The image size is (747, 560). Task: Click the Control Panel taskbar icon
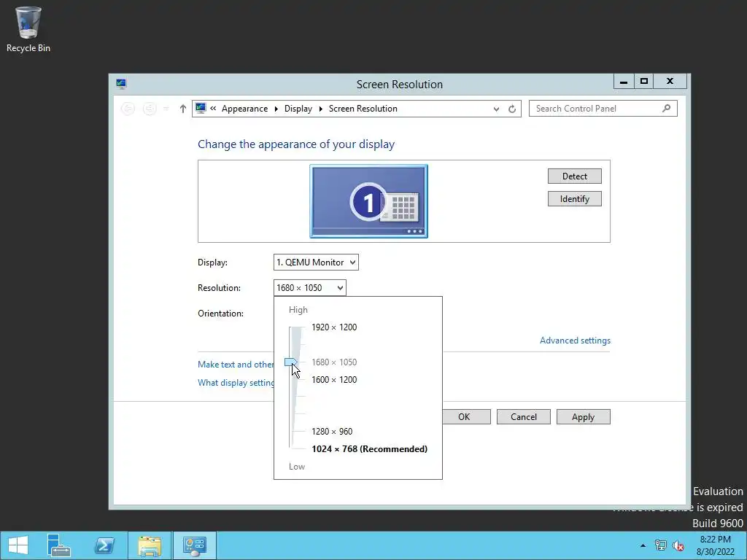coord(194,545)
